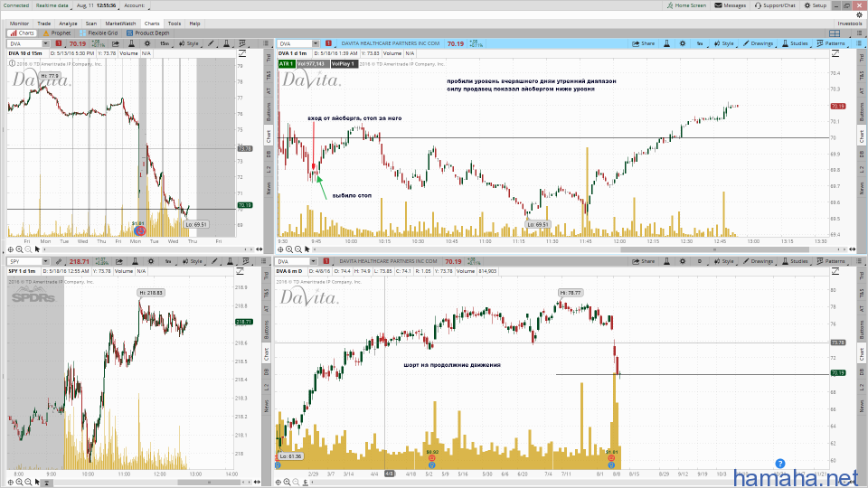Click the link chain icon in SPY chart toolbar
Viewport: 868px width, 488px height.
[x=59, y=262]
